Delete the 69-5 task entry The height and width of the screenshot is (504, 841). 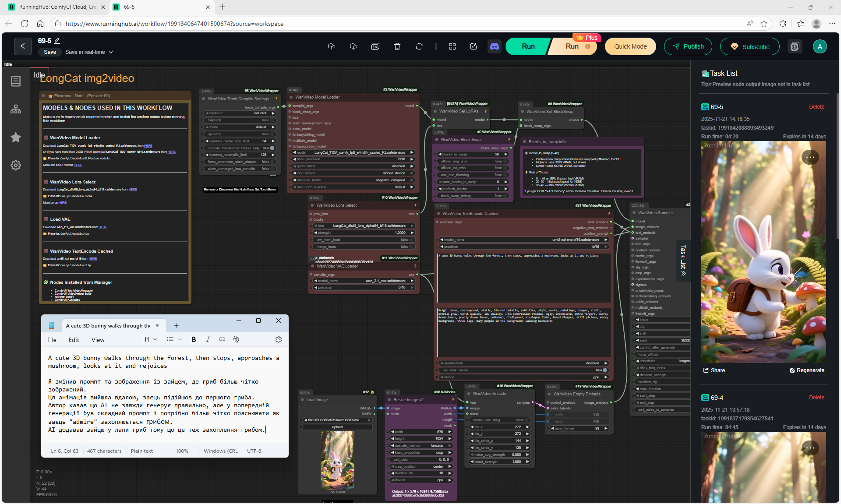(x=816, y=107)
